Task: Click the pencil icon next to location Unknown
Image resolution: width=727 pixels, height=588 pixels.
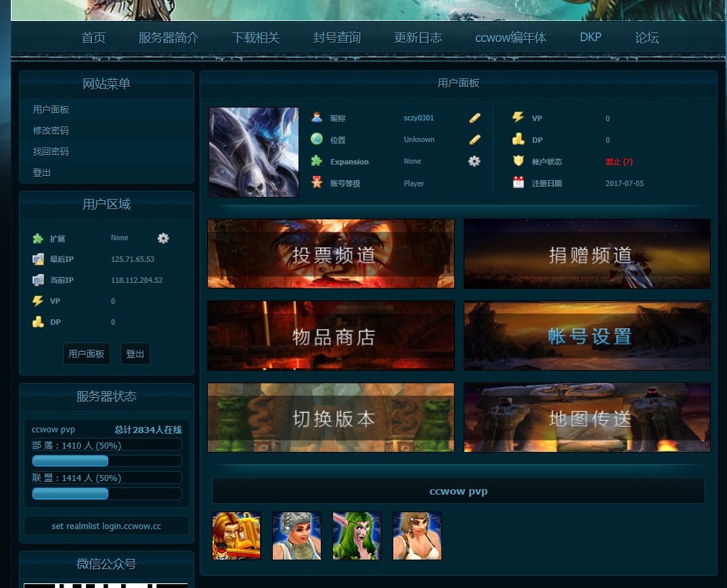Action: 475,139
